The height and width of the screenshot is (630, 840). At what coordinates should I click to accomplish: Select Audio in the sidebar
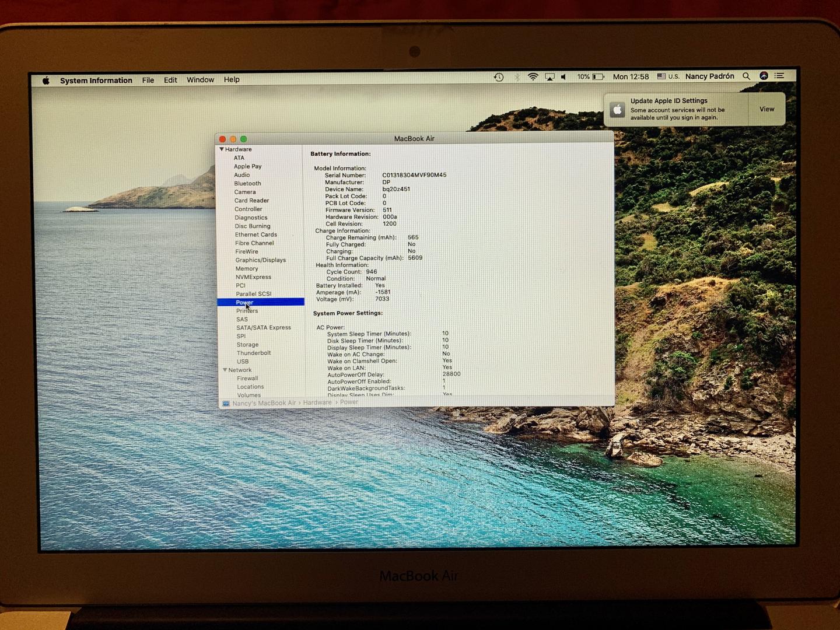(242, 175)
